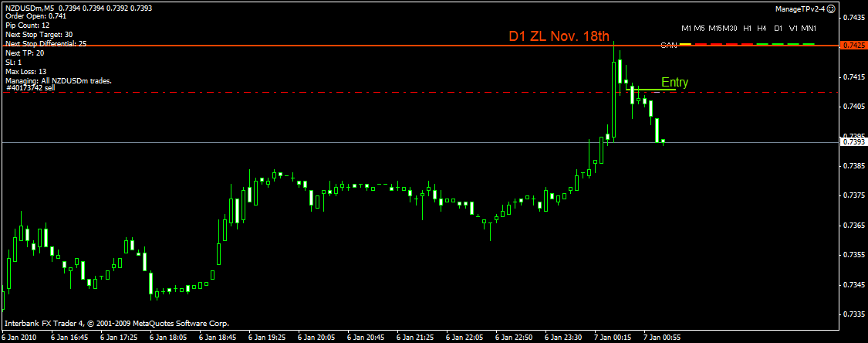Select the green Entry text label
This screenshot has height=343, width=868.
coord(674,83)
